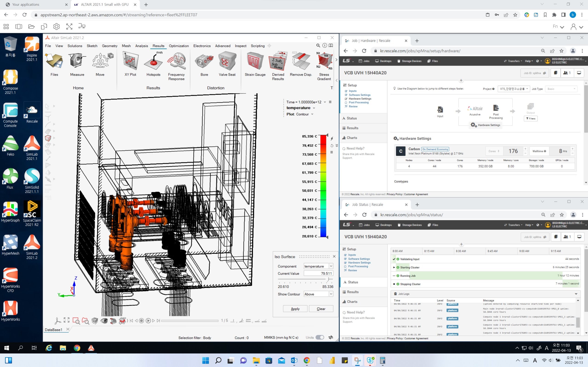
Task: Open the Optimization ribbon tab
Action: pyautogui.click(x=179, y=46)
